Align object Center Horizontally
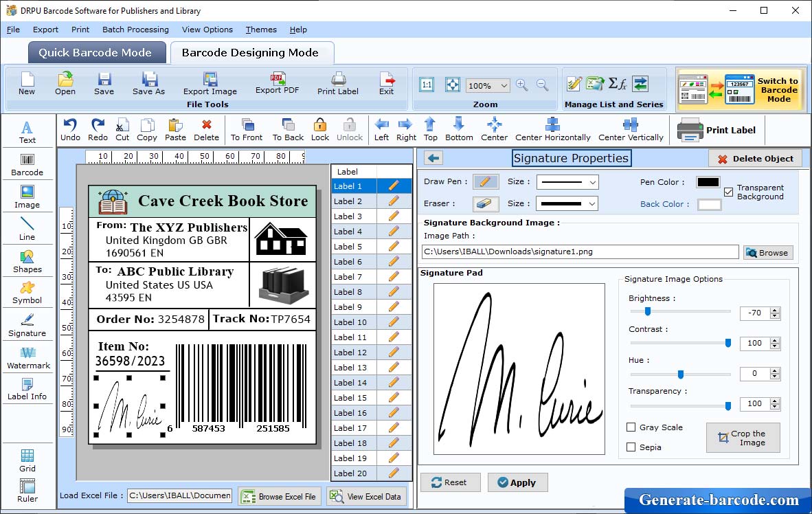 tap(552, 130)
